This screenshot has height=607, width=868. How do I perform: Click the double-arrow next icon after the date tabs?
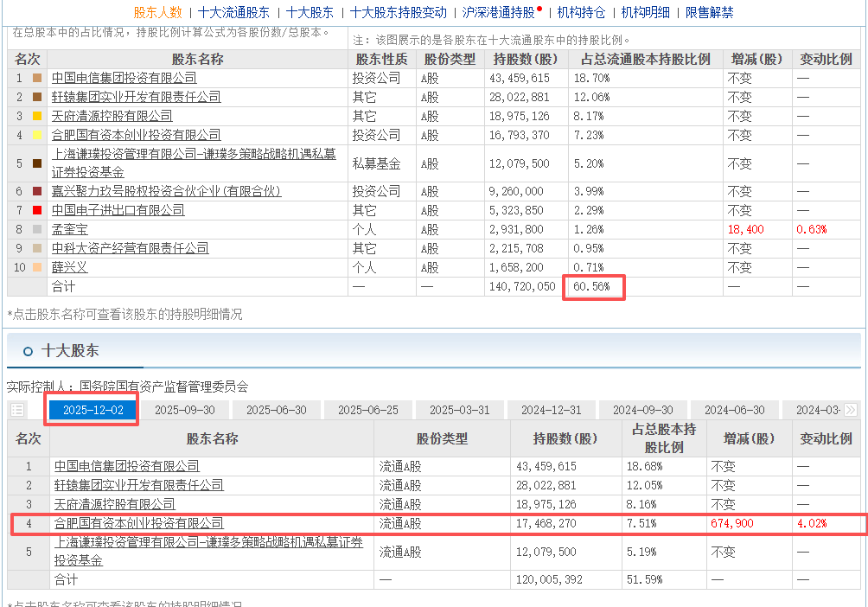(x=851, y=410)
